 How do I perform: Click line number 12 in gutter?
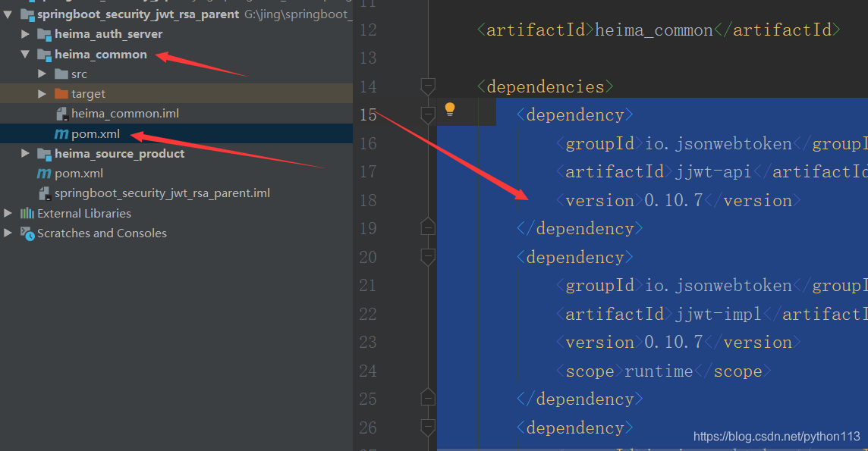(368, 30)
